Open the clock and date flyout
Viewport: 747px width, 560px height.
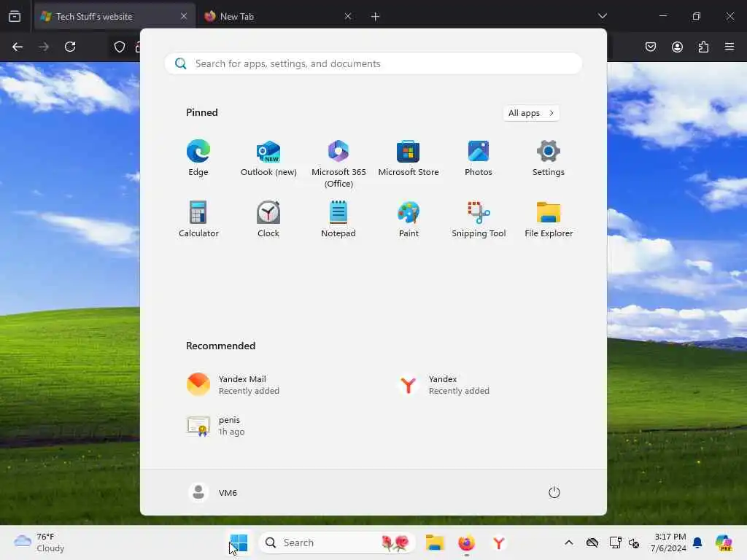click(x=669, y=542)
